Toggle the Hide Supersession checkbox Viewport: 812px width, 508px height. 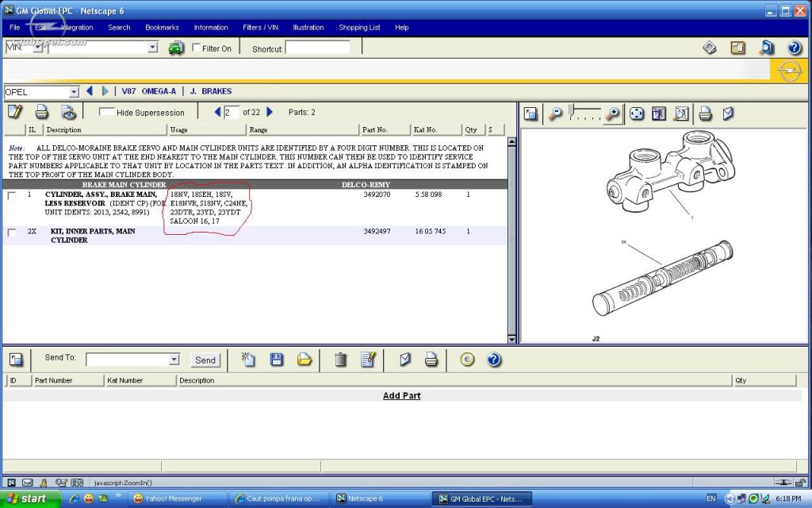click(107, 112)
